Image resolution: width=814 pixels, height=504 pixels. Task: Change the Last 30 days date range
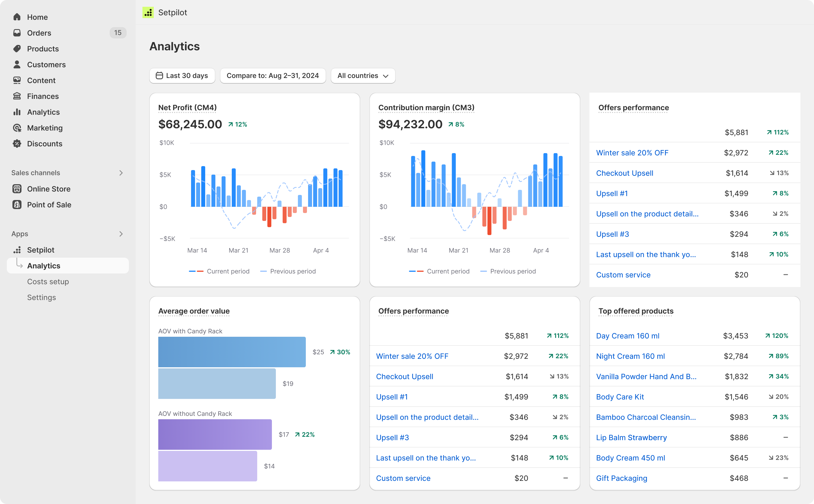click(x=182, y=76)
